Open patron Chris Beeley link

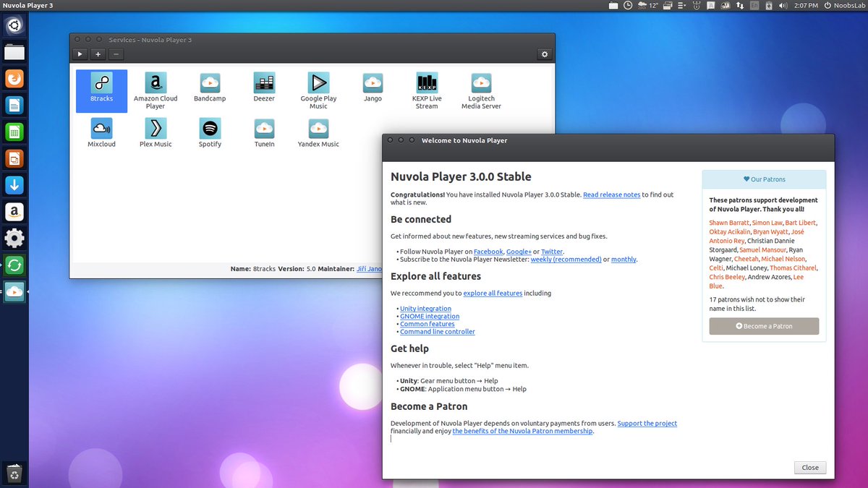[727, 278]
